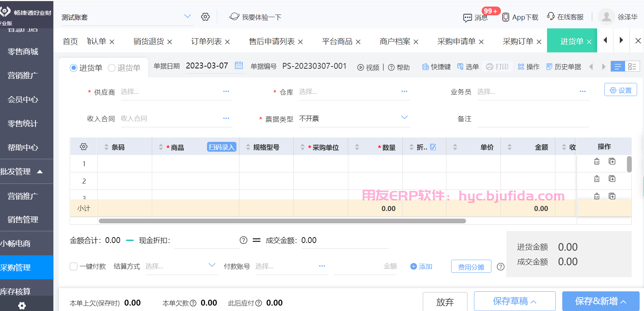Expand 保存草稿 options

[x=534, y=302]
